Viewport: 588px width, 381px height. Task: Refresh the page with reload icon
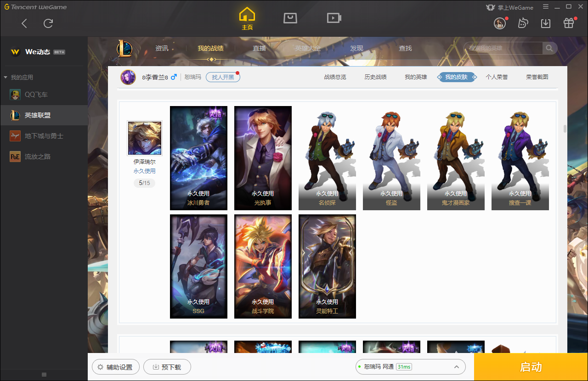(x=48, y=23)
